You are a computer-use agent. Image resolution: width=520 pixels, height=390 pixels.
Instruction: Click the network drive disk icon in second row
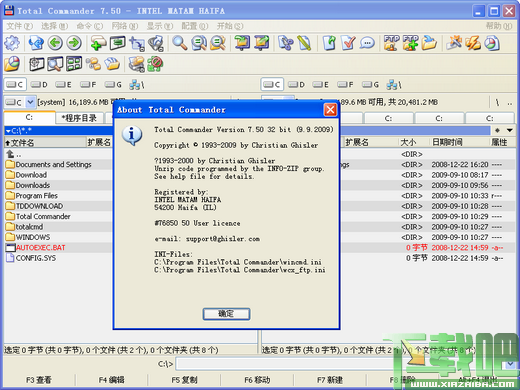136,64
